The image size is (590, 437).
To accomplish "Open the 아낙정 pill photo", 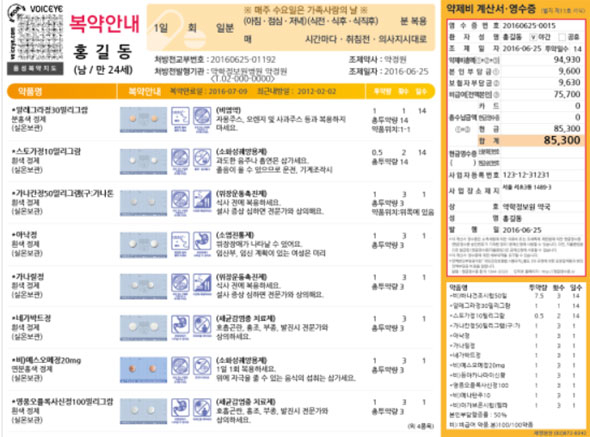I will coord(143,245).
